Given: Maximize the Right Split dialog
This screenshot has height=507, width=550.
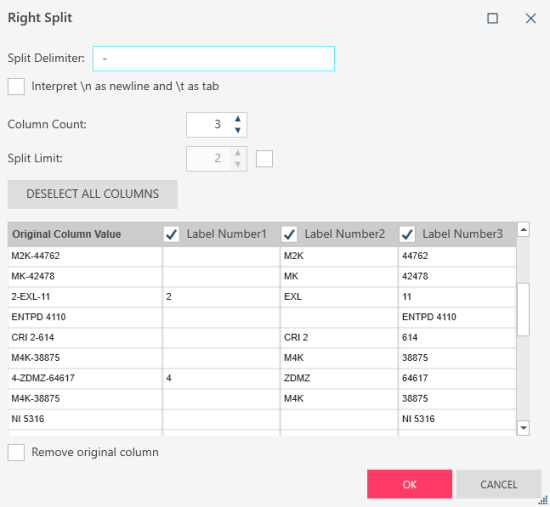Looking at the screenshot, I should 492,18.
